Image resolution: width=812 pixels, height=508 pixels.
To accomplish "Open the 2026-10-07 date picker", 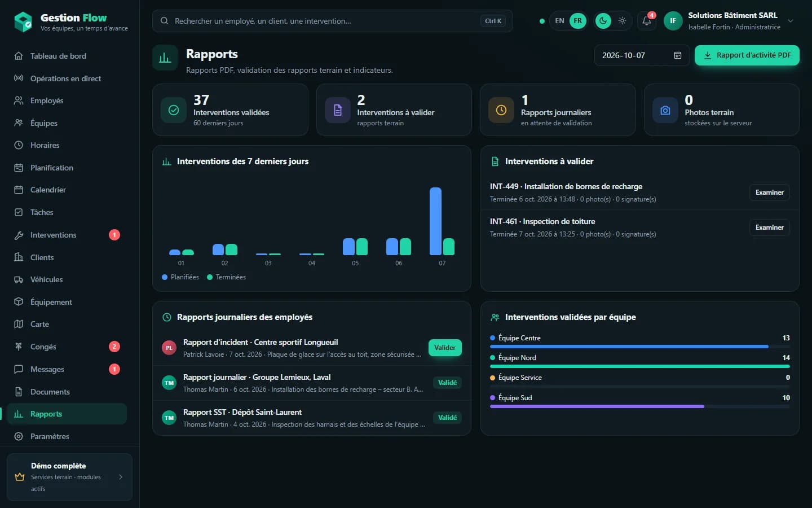I will [x=642, y=55].
